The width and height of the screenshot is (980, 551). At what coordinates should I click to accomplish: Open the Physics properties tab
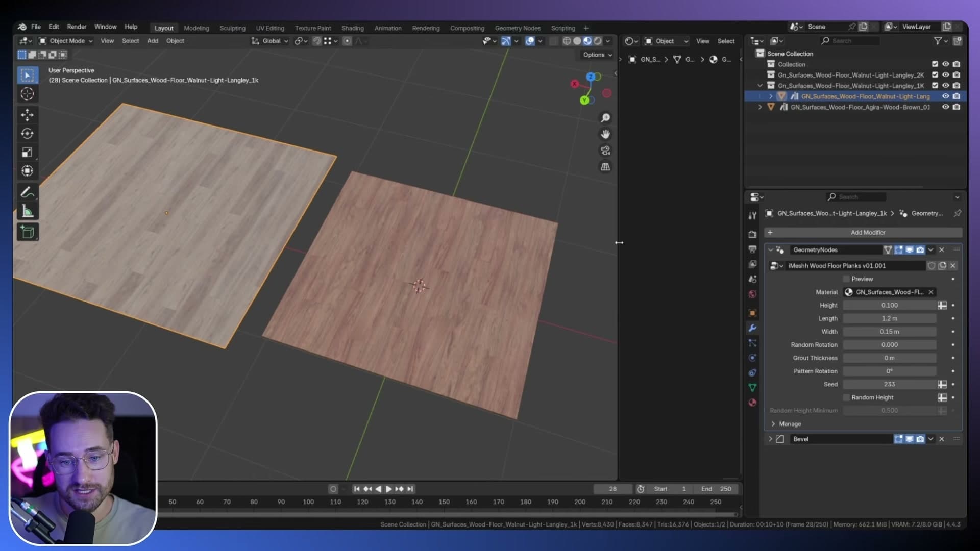(x=752, y=358)
